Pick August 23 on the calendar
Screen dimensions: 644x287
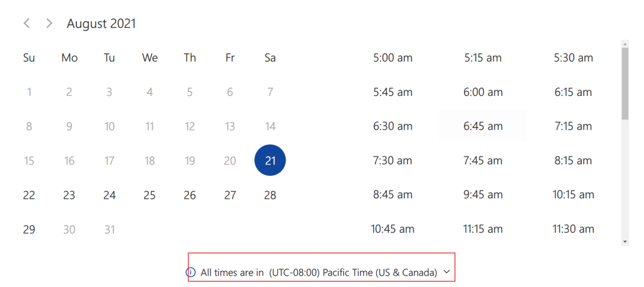[69, 195]
